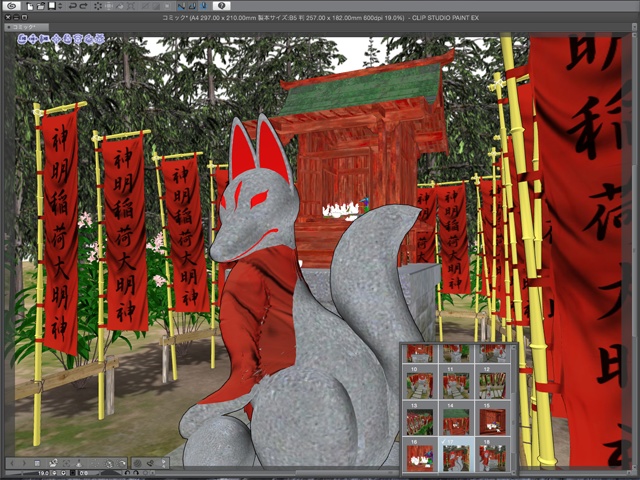Image resolution: width=640 pixels, height=480 pixels.
Task: Close the コミック* tab with its marker
Action: (9, 27)
